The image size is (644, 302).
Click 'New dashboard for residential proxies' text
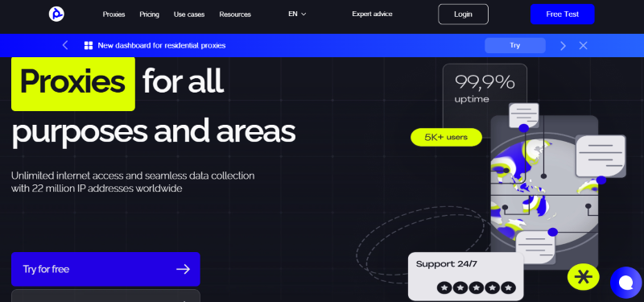(162, 46)
